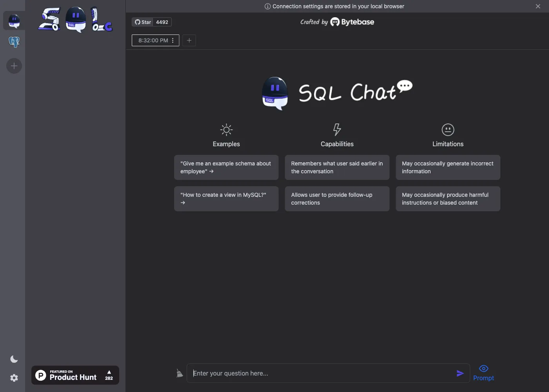Click the Examples sun icon
Image resolution: width=549 pixels, height=392 pixels.
tap(226, 130)
